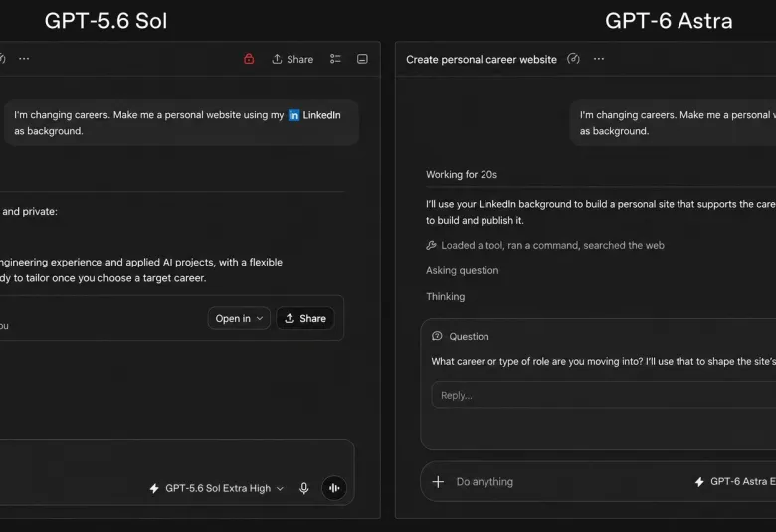Toggle the side panel icon in Sol header

pyautogui.click(x=362, y=59)
